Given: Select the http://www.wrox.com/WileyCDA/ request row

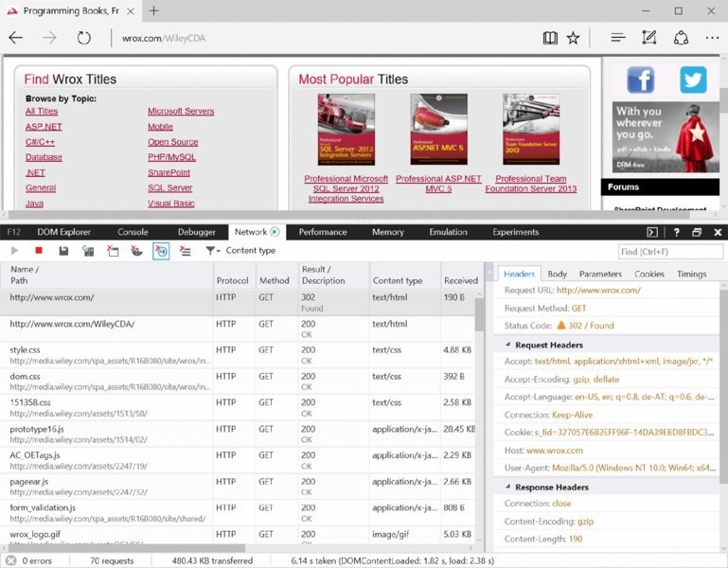Looking at the screenshot, I should pyautogui.click(x=237, y=328).
